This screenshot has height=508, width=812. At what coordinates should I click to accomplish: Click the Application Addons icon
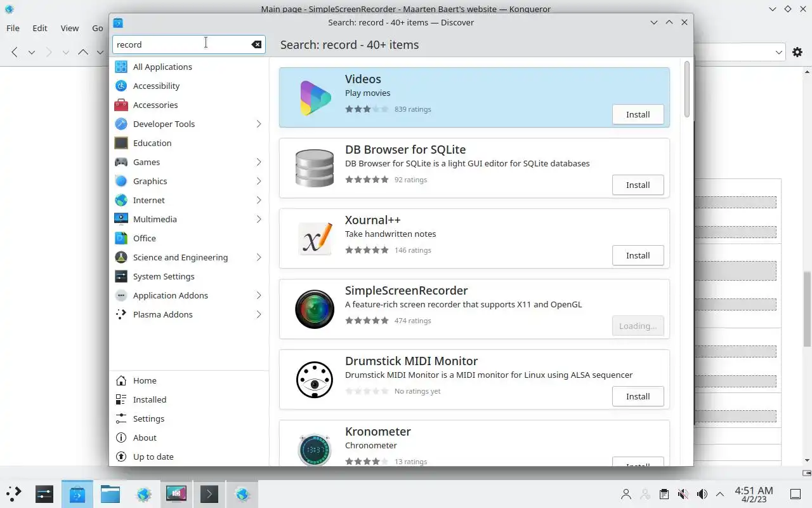pos(121,295)
